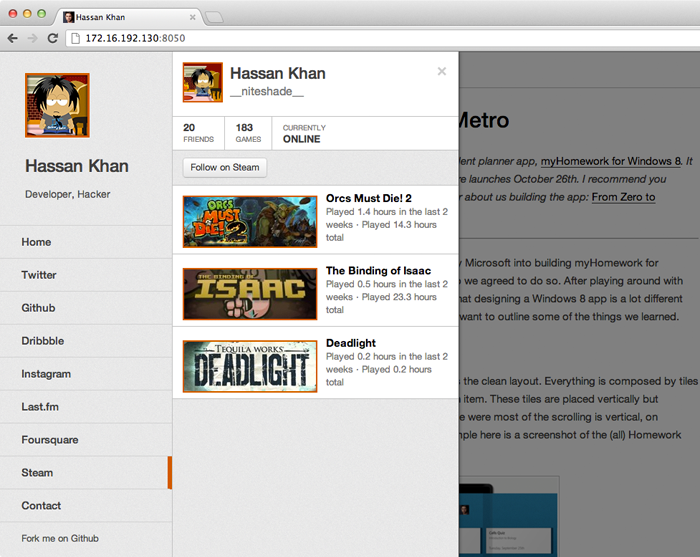Click the Currently Online status

tap(304, 133)
